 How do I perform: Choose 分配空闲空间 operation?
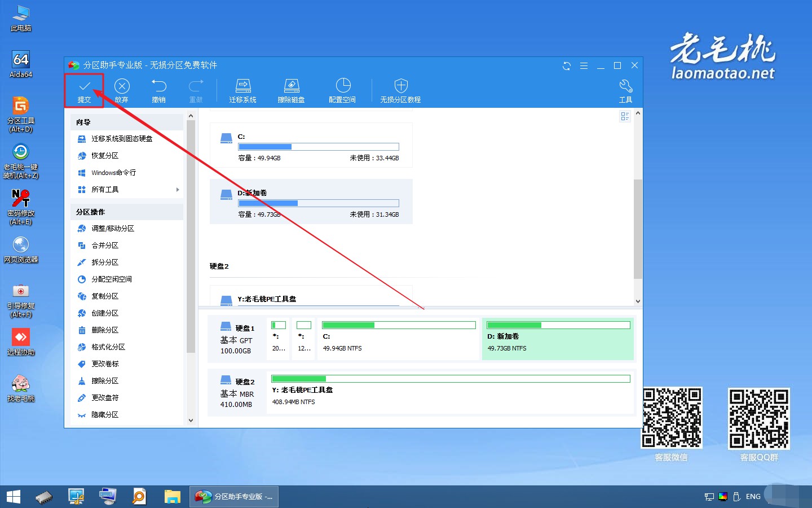pyautogui.click(x=112, y=279)
